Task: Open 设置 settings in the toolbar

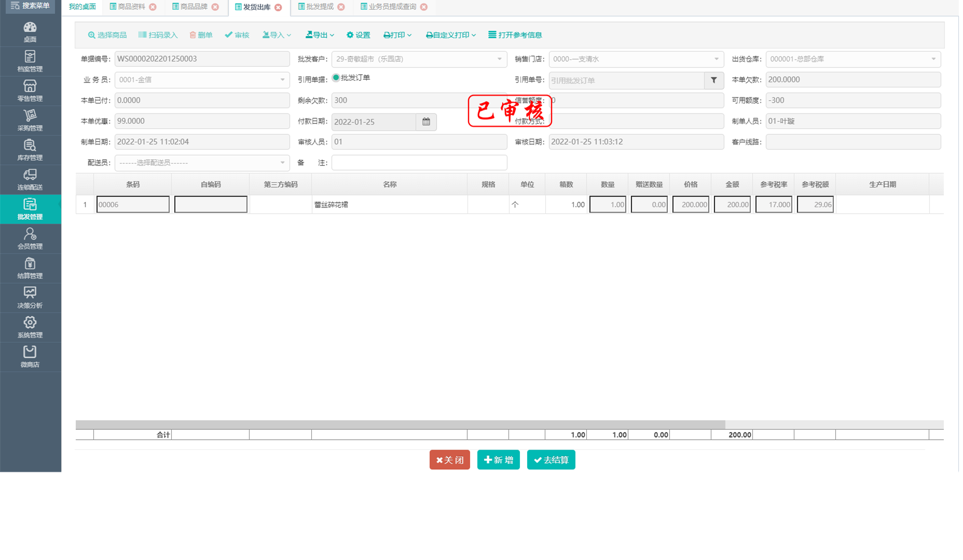Action: [359, 35]
